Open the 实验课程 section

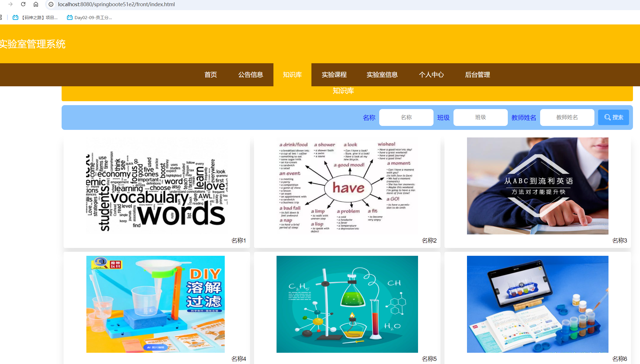point(334,75)
